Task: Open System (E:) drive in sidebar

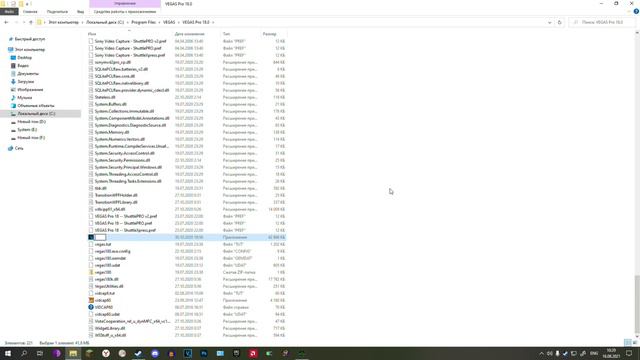Action: (x=27, y=129)
